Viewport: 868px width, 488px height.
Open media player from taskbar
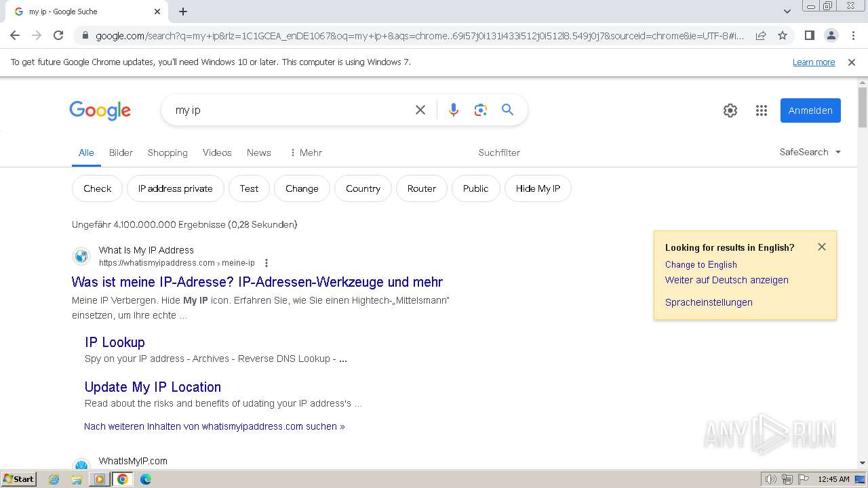100,479
